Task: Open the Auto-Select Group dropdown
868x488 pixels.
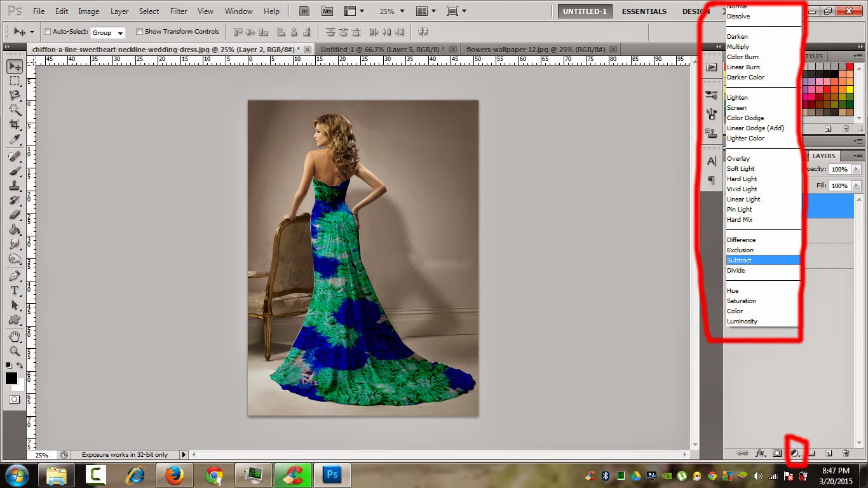Action: [x=108, y=32]
